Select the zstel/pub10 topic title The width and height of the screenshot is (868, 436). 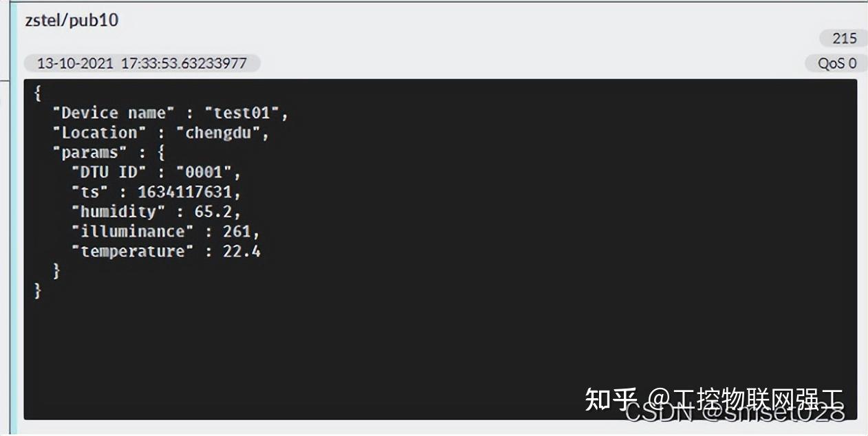[72, 21]
